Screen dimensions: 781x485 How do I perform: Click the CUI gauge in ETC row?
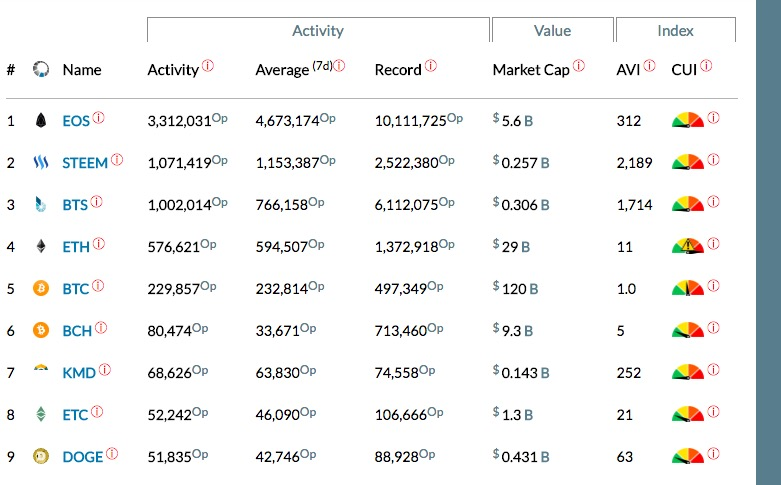pos(688,414)
